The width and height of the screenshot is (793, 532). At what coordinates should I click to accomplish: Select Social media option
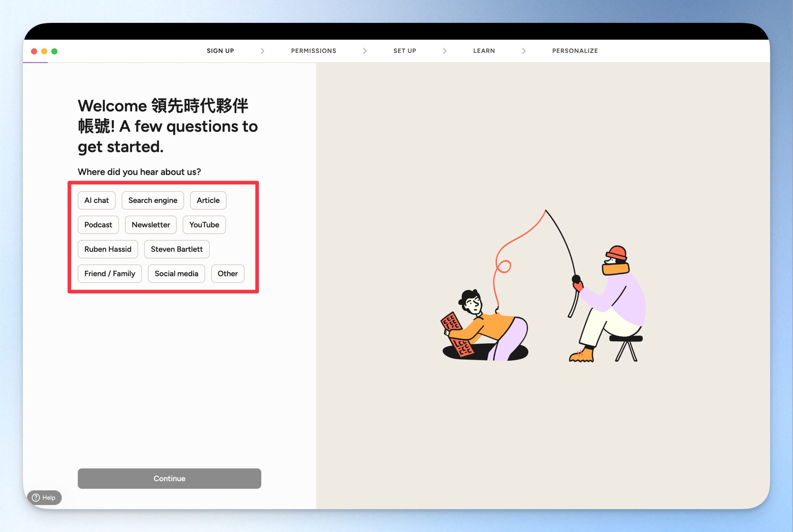tap(176, 274)
